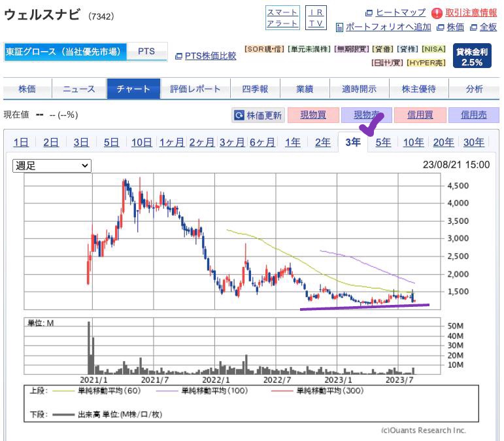Select the 2日 chart period
Image resolution: width=504 pixels, height=441 pixels.
click(x=51, y=142)
